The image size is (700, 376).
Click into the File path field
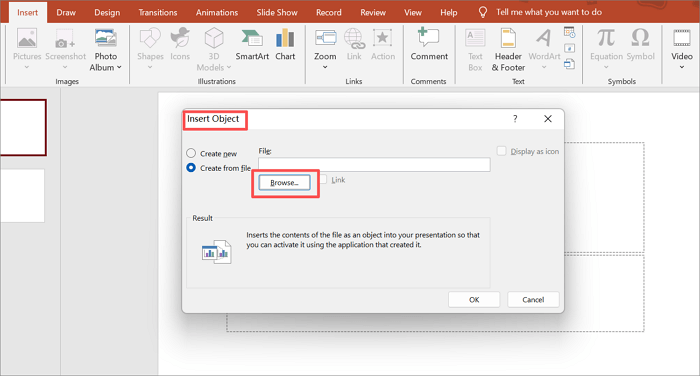tap(374, 164)
